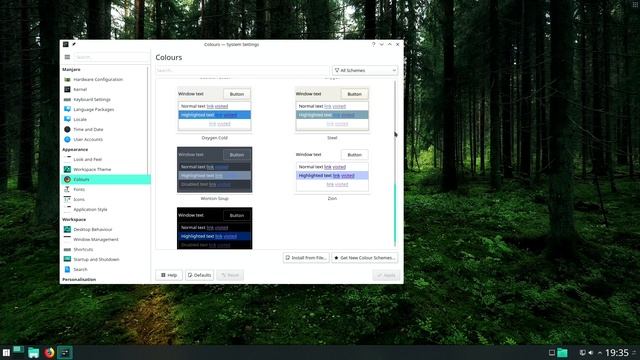The height and width of the screenshot is (360, 640).
Task: Click the Defaults button
Action: pos(200,275)
